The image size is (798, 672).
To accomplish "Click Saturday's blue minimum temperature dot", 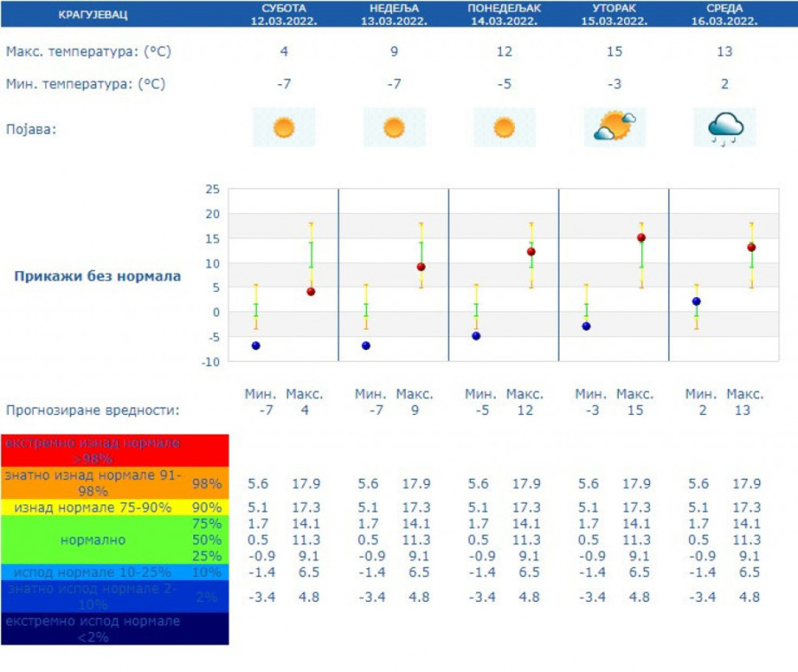I will point(256,346).
